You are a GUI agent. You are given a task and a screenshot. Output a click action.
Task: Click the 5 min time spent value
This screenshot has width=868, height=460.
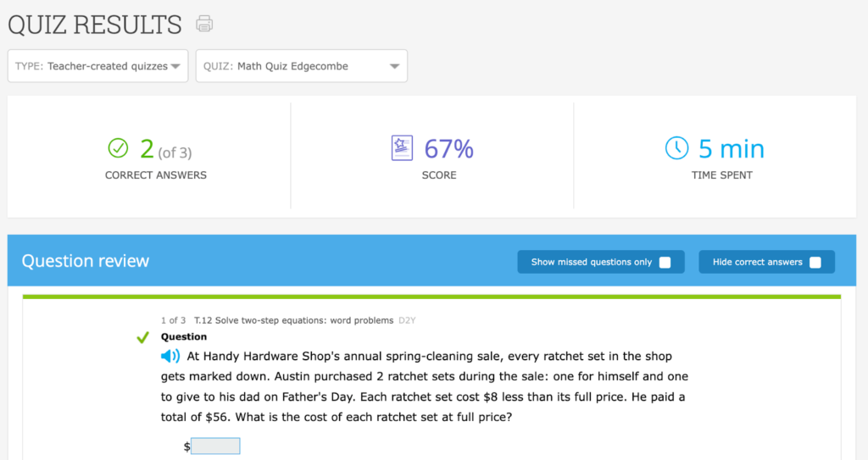(732, 148)
